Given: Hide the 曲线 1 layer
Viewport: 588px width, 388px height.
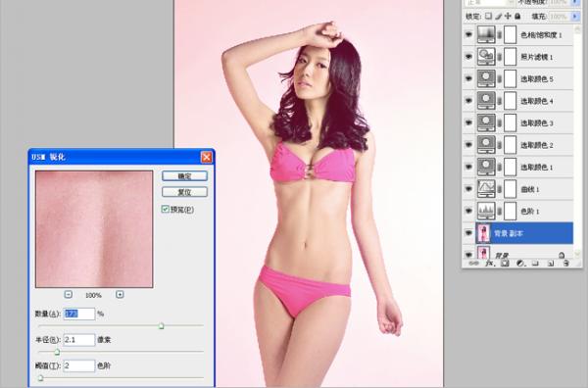Looking at the screenshot, I should tap(468, 189).
